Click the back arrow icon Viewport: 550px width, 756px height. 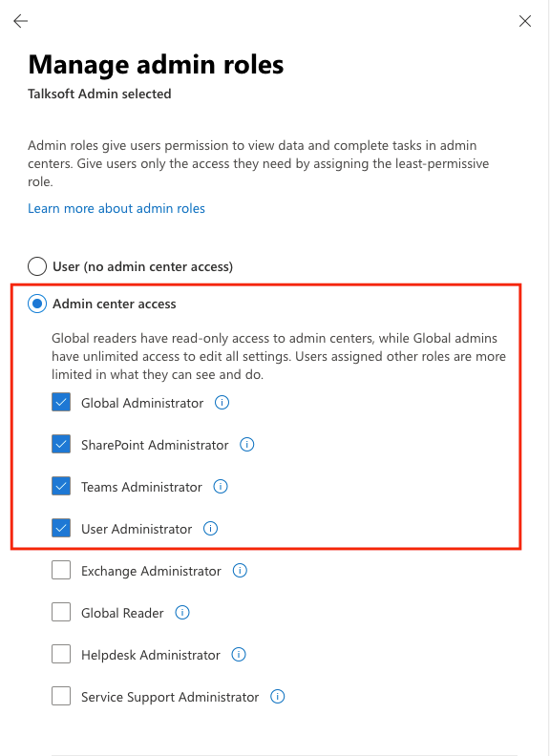pyautogui.click(x=21, y=21)
